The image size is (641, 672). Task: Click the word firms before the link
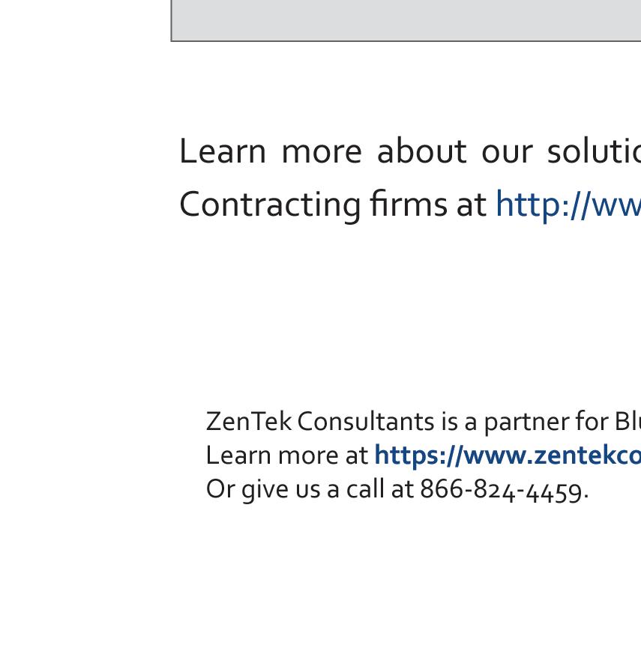(x=409, y=204)
